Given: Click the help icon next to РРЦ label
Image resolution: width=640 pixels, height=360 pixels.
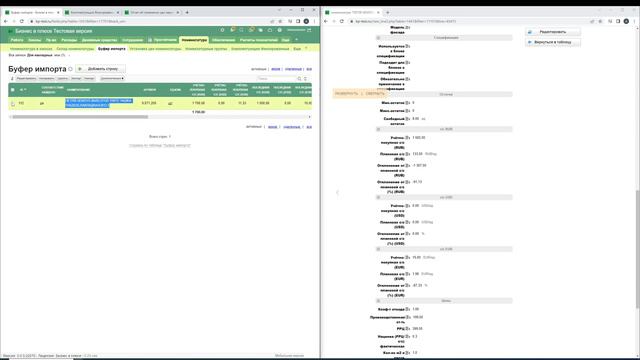Looking at the screenshot, I should coord(407,328).
